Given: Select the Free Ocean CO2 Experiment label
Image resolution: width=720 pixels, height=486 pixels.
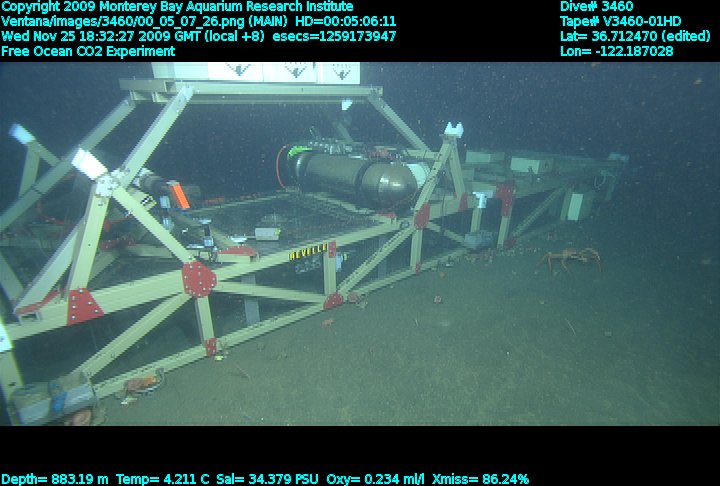Looking at the screenshot, I should click(88, 51).
